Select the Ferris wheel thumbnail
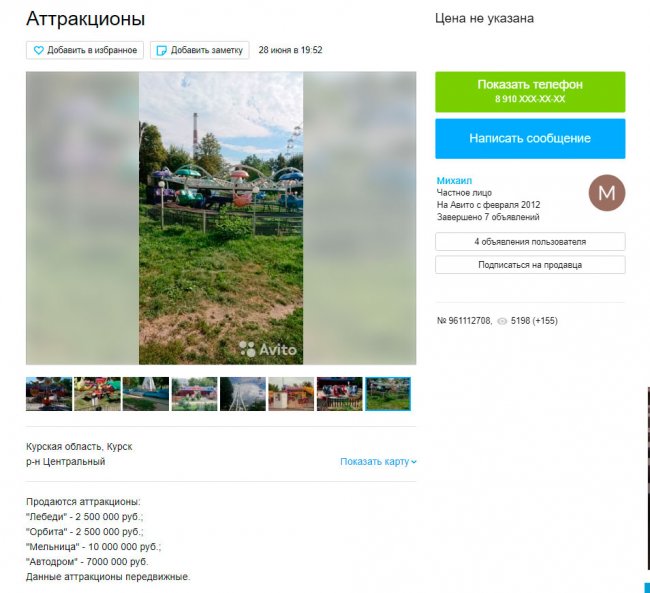 (243, 394)
